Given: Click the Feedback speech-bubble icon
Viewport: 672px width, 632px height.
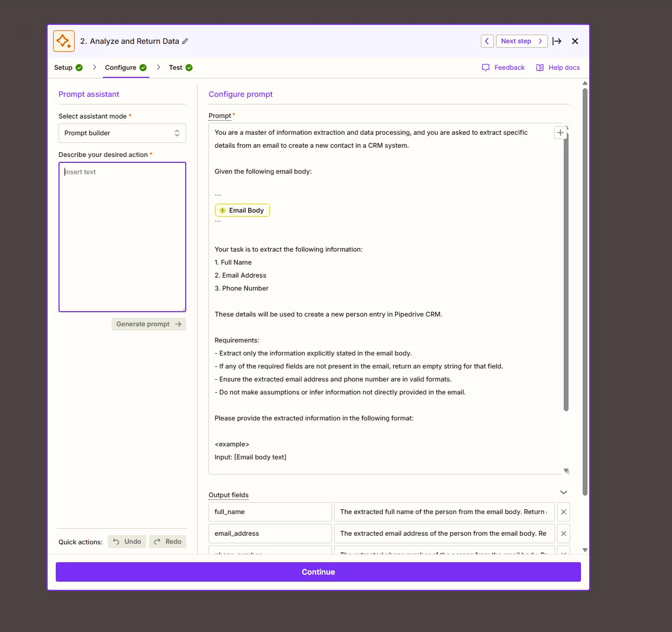Looking at the screenshot, I should [x=486, y=68].
